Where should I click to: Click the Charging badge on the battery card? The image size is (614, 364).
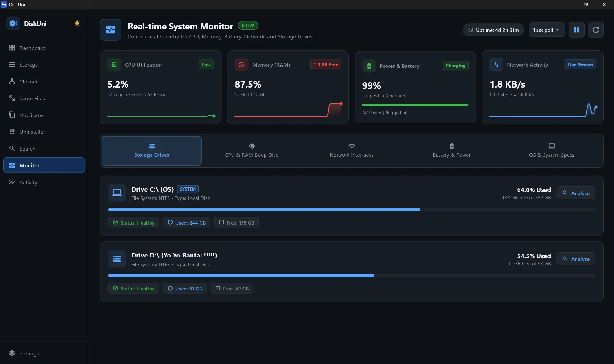455,66
